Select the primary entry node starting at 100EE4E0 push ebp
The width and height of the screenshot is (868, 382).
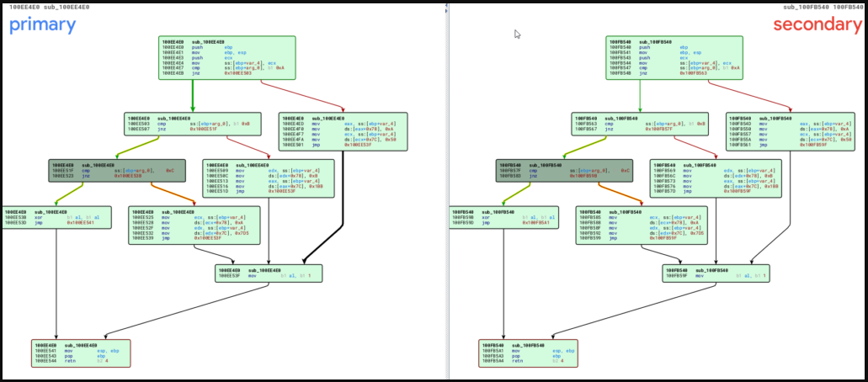click(x=227, y=57)
